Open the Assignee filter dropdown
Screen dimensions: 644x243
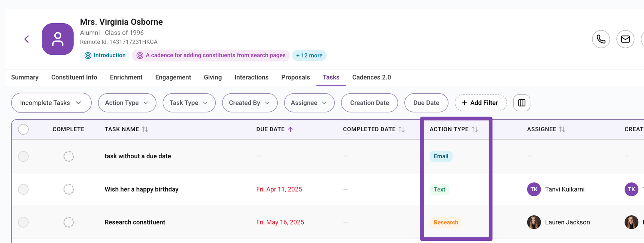click(309, 103)
